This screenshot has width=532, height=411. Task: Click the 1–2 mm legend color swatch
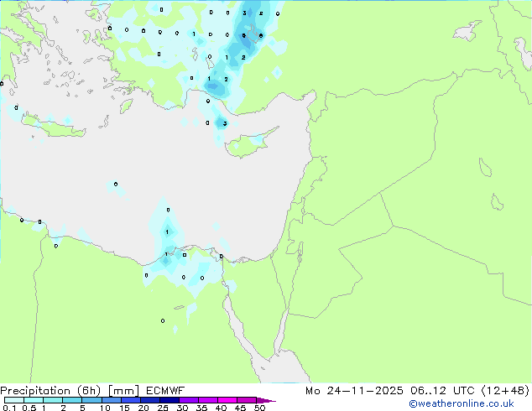tap(53, 400)
